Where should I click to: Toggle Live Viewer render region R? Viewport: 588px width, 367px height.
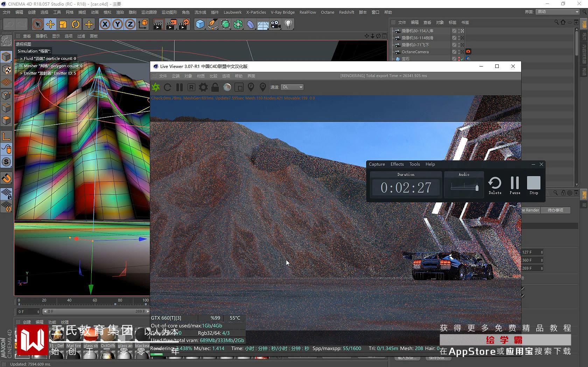pyautogui.click(x=191, y=87)
